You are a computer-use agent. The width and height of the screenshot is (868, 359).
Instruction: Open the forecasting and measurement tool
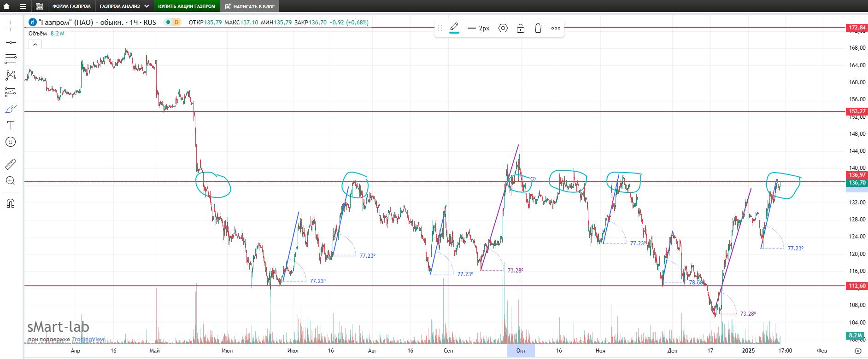pos(11,92)
